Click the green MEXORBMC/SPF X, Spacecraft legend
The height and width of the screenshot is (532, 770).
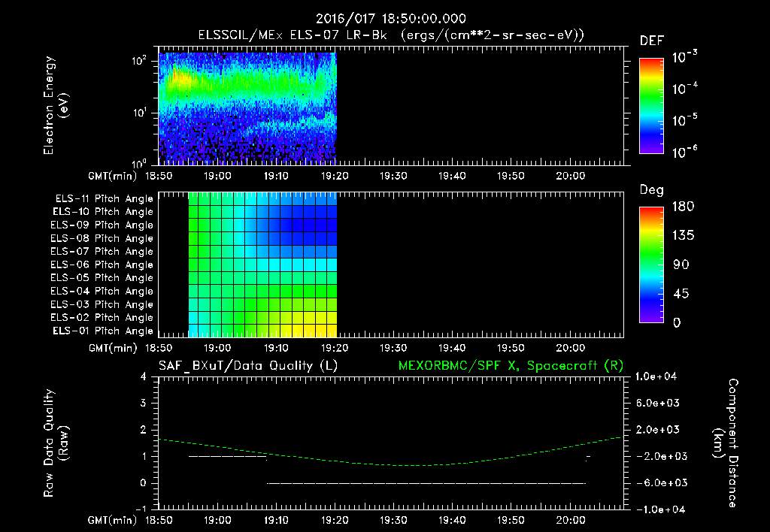coord(511,366)
